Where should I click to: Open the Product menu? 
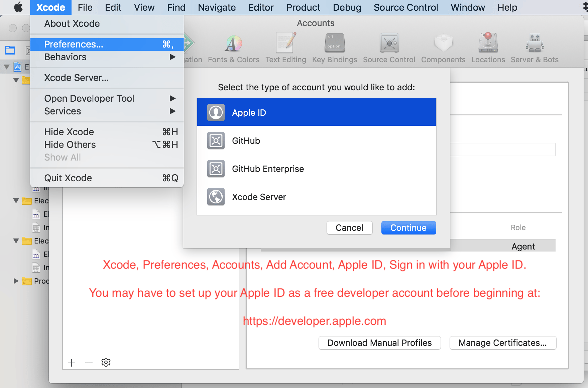[303, 7]
